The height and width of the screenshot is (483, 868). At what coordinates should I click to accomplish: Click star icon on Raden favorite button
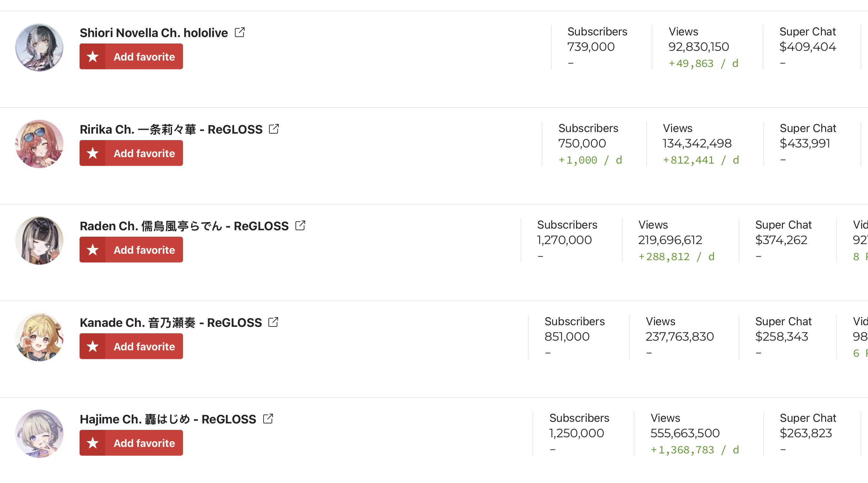93,250
